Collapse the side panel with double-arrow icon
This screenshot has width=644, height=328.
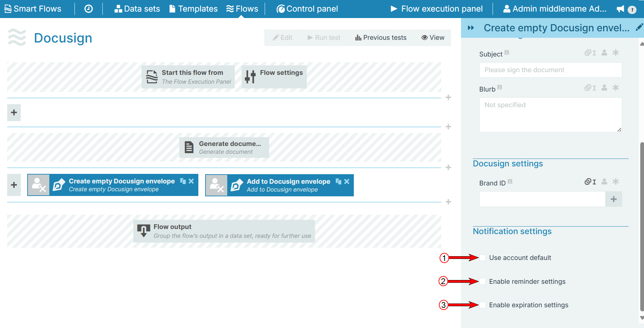coord(471,28)
